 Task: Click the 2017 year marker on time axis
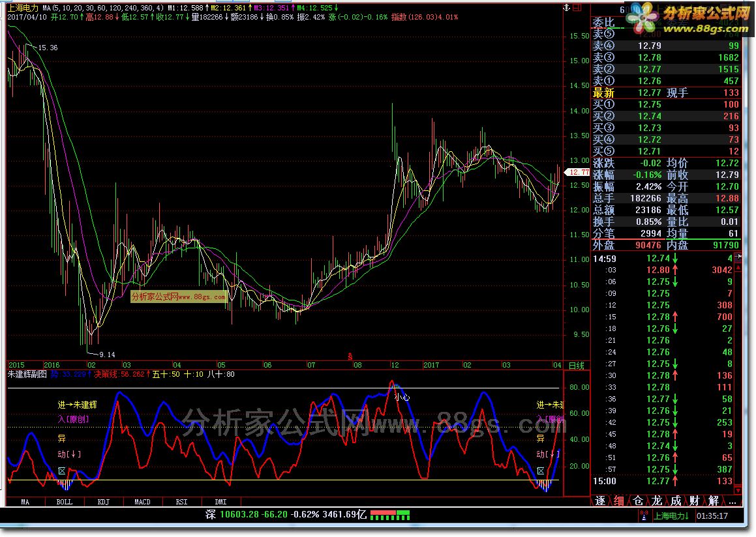(x=431, y=365)
